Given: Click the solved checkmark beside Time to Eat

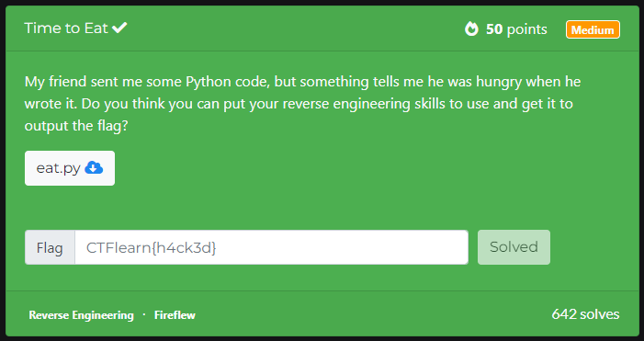Looking at the screenshot, I should coord(119,28).
